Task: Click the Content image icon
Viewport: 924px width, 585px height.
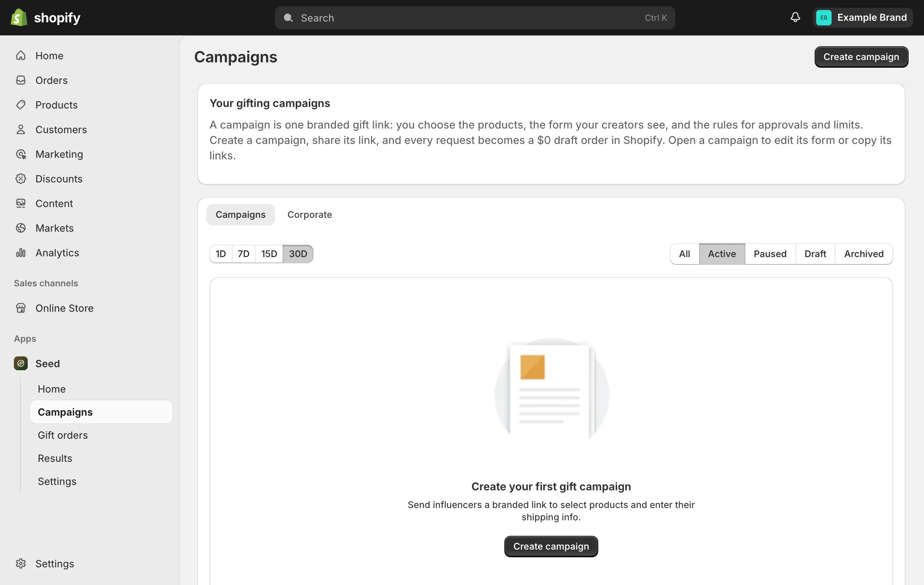Action: 21,203
